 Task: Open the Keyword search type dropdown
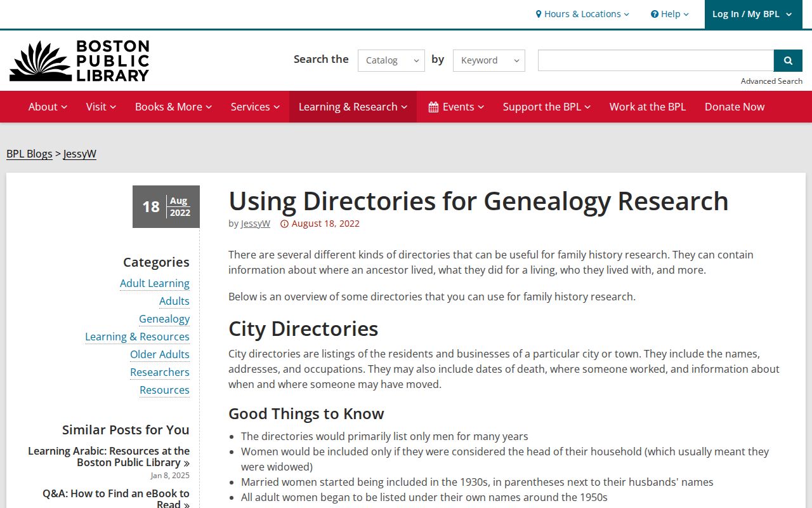[x=489, y=60]
